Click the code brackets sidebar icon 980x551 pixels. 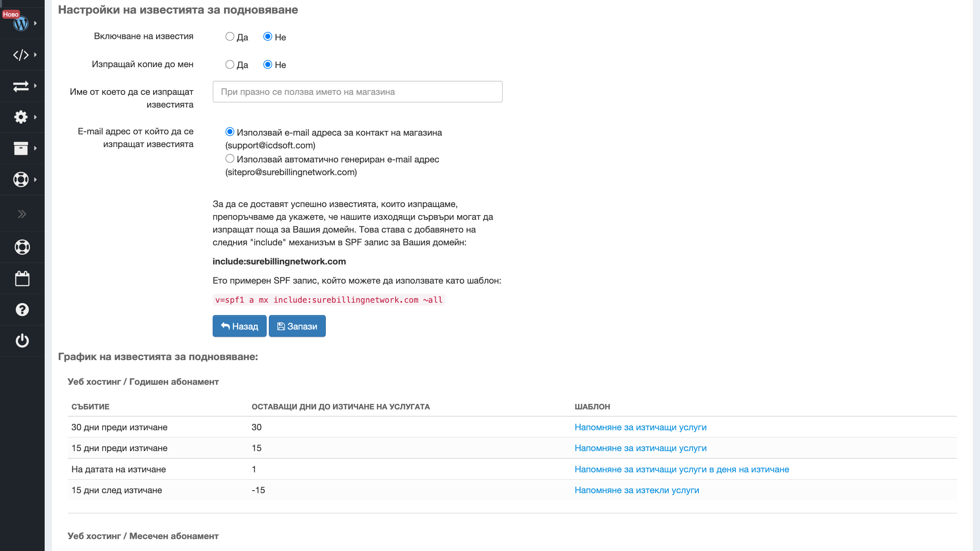tap(20, 55)
